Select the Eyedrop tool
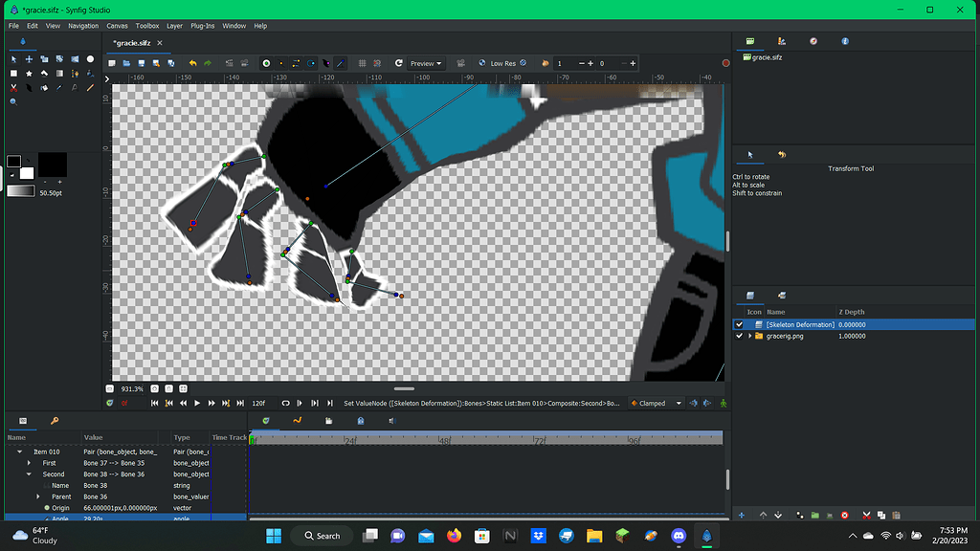Image resolution: width=980 pixels, height=551 pixels. [x=58, y=86]
